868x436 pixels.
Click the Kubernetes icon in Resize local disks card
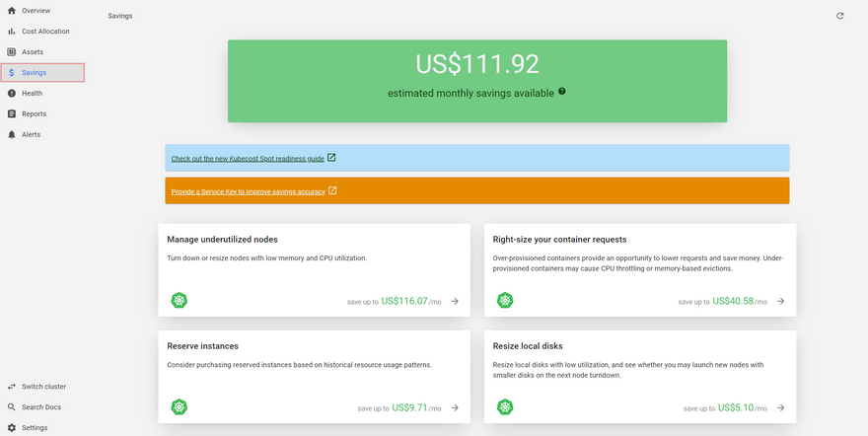point(505,406)
